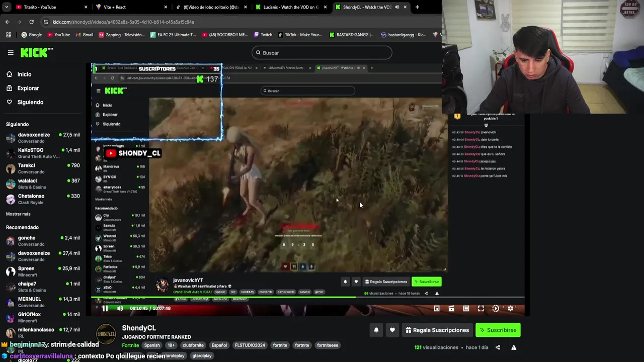644x362 pixels.
Task: Open picture-in-picture mini player icon
Action: point(436,308)
